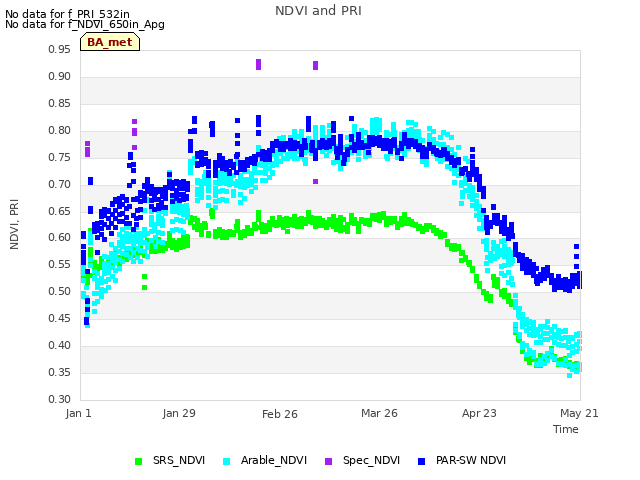This screenshot has height=480, width=640.
Task: Click the 0.40 y-axis tick label
Action: 60,345
